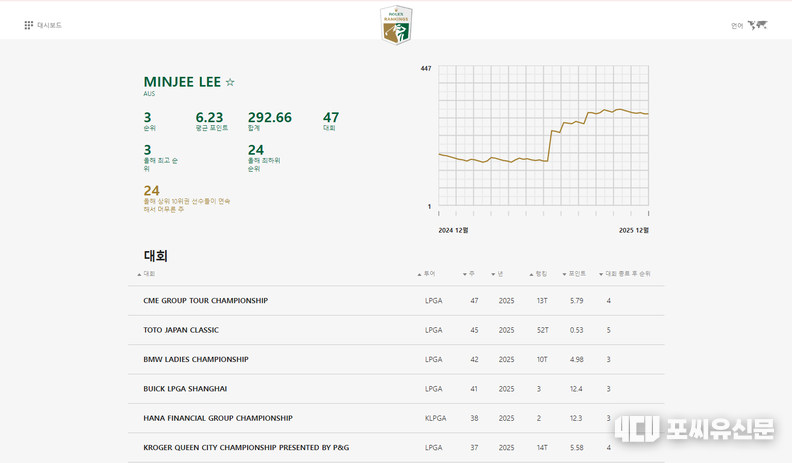
Task: Open Toto Japan Classic tournament row
Action: pos(181,330)
